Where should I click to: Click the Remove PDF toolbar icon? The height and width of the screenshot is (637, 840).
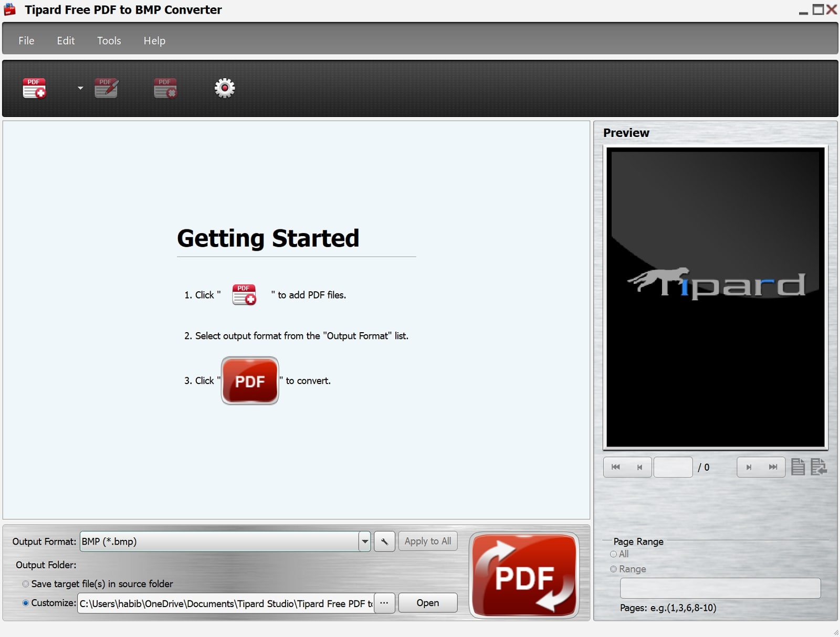[165, 88]
